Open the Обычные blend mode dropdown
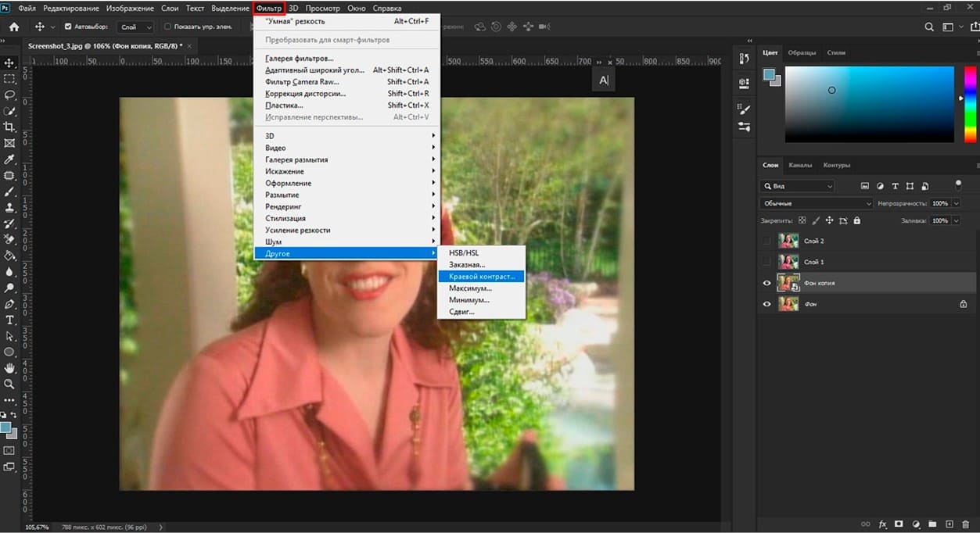The height and width of the screenshot is (533, 980). tap(816, 203)
